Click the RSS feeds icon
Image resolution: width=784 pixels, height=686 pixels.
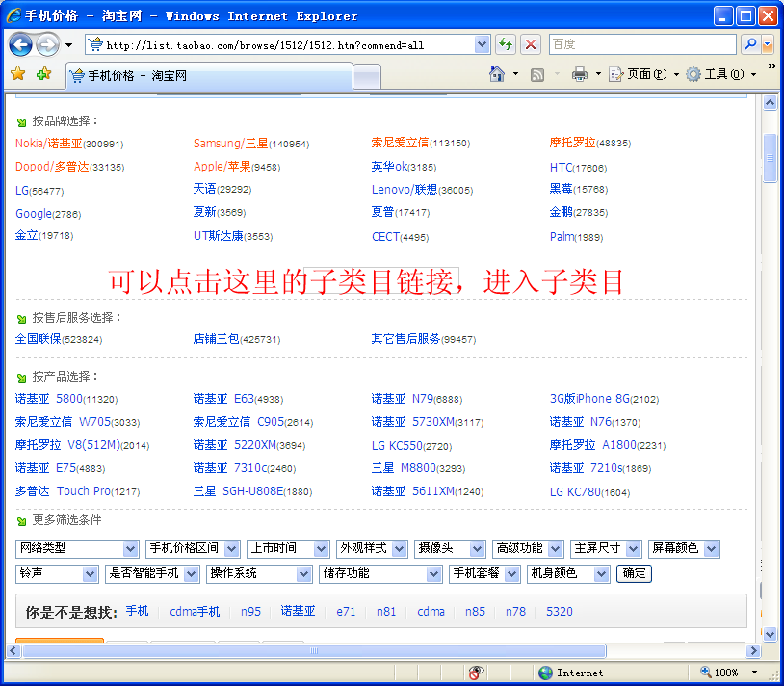(537, 74)
